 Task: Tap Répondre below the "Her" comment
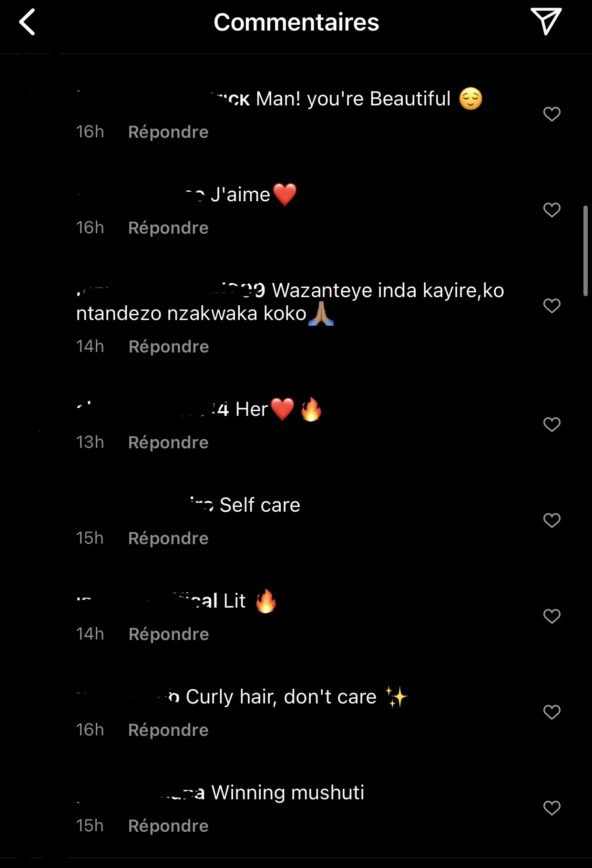click(x=168, y=443)
